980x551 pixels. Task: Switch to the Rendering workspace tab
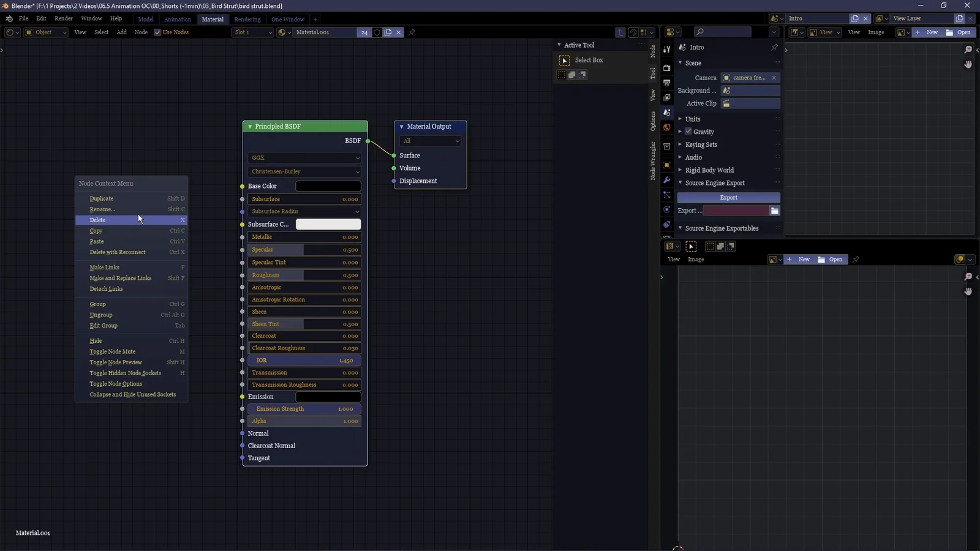(x=247, y=19)
